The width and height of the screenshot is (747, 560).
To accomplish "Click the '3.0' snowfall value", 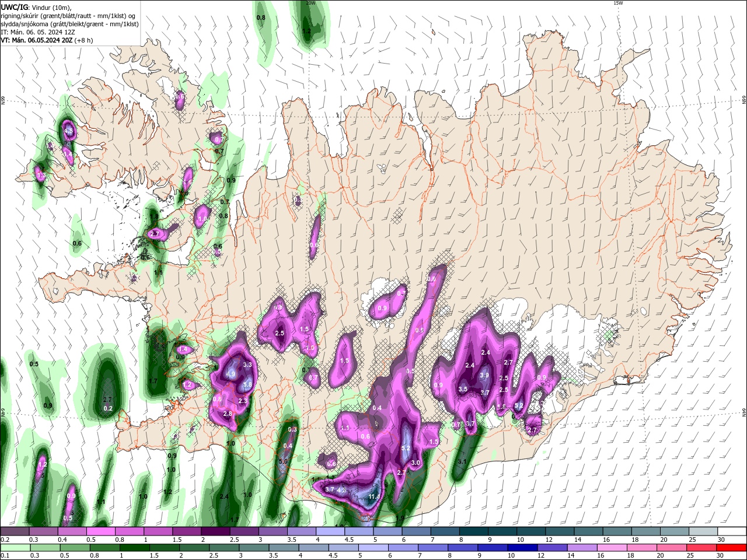I will click(x=416, y=463).
